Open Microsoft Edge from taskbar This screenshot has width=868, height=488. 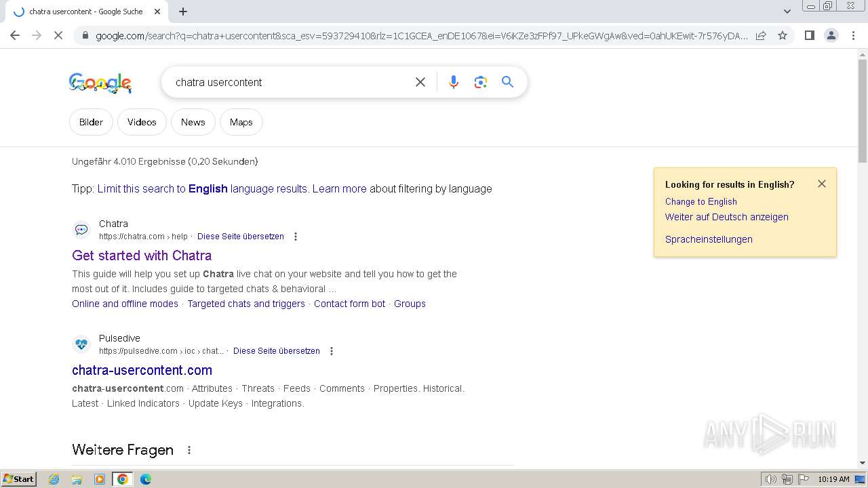(x=145, y=479)
